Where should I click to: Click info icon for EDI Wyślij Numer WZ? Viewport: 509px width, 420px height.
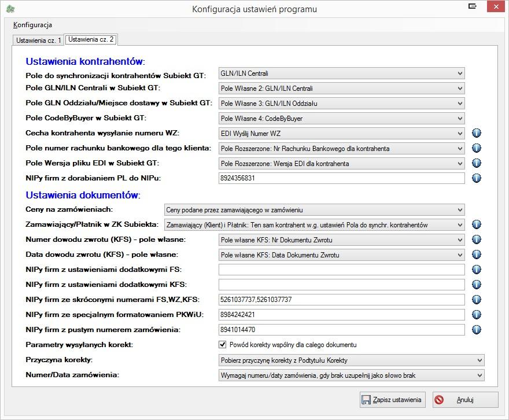point(476,133)
